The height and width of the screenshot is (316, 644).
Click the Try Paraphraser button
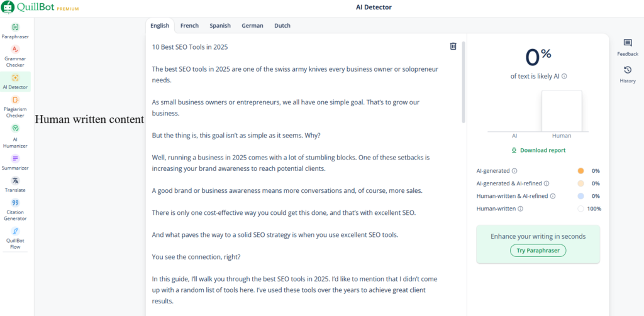pos(538,250)
